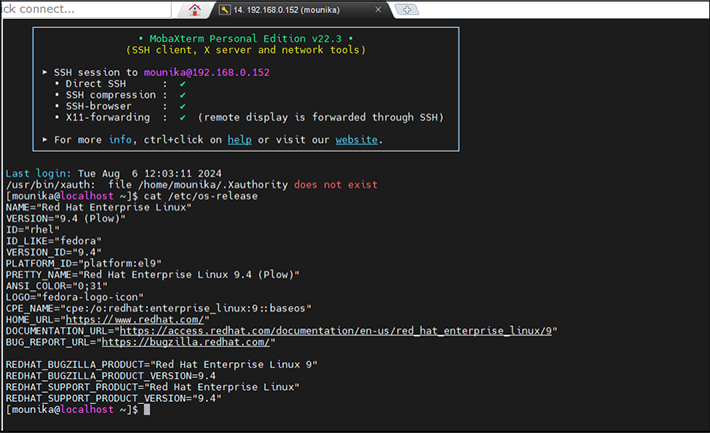The width and height of the screenshot is (710, 433).
Task: Click the SSH compression green checkmark
Action: pos(181,95)
